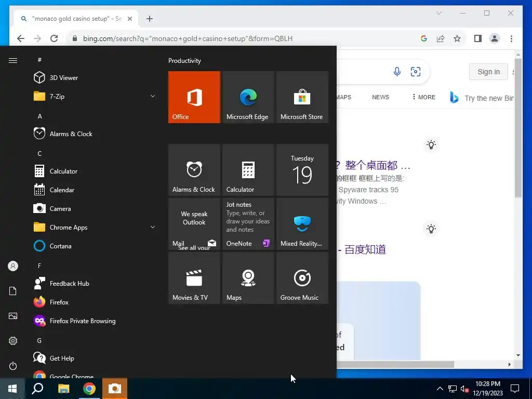Expand the Start menu hamburger navigation
The width and height of the screenshot is (532, 399).
(13, 60)
